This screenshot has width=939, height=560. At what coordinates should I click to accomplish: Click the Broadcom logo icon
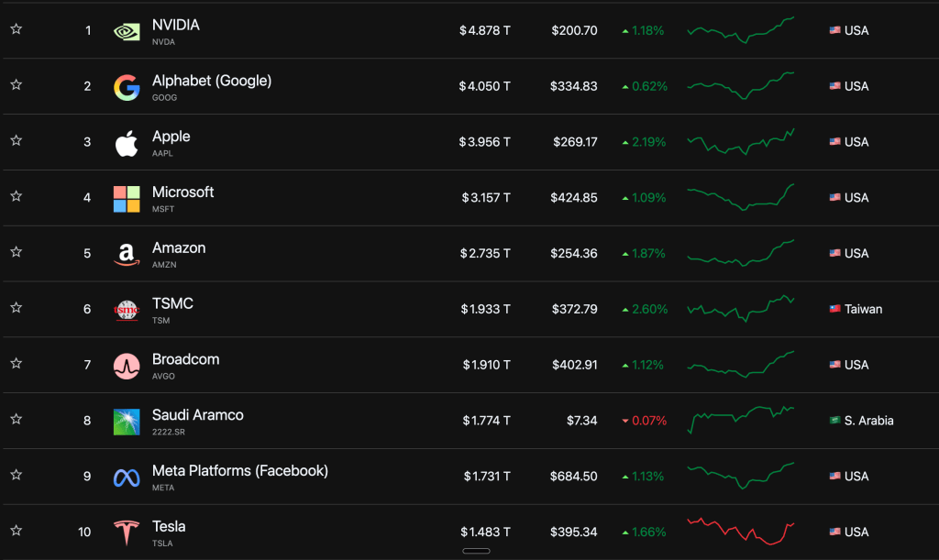[127, 367]
